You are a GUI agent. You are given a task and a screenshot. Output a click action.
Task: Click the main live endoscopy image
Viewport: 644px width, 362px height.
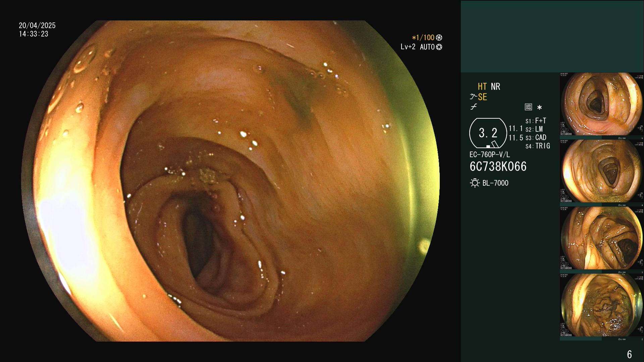coord(230,181)
